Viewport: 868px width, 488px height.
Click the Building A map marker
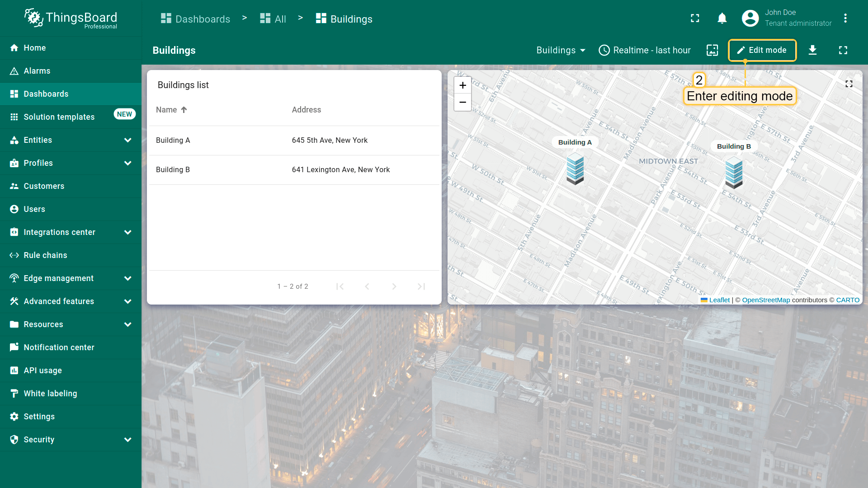pyautogui.click(x=575, y=169)
